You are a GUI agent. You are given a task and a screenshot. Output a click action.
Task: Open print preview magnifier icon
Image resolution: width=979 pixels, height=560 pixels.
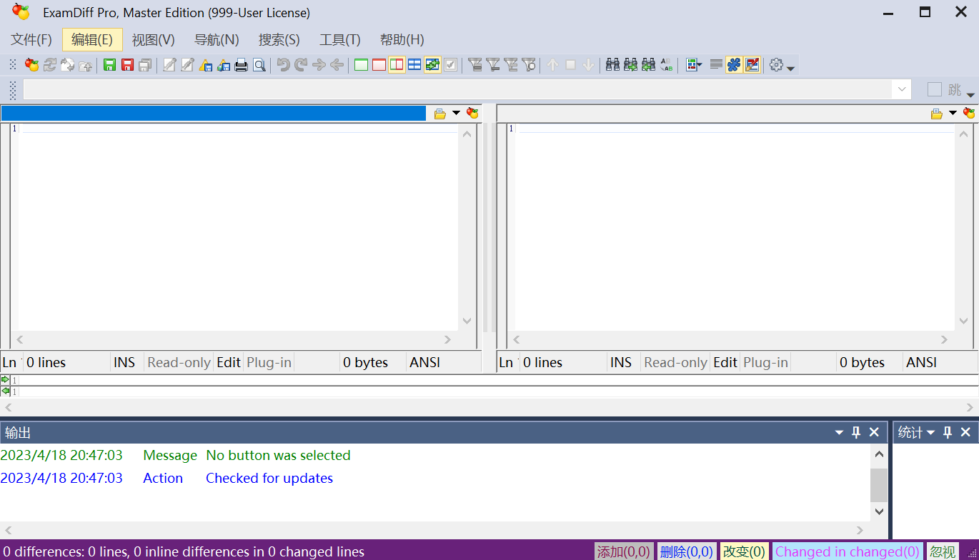coord(259,65)
